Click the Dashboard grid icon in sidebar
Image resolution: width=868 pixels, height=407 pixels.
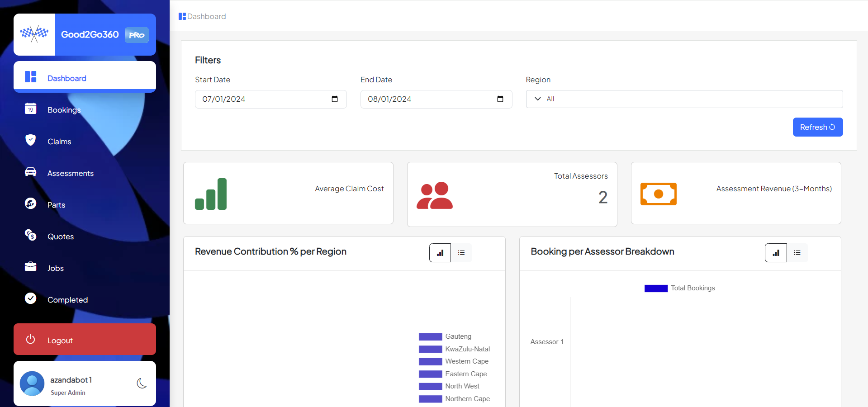click(30, 77)
